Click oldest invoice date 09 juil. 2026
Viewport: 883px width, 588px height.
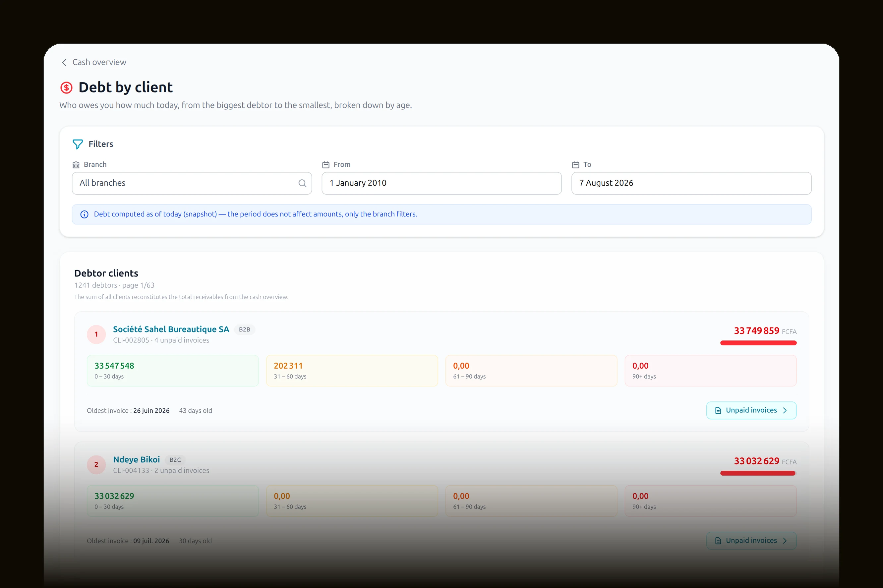click(x=151, y=541)
